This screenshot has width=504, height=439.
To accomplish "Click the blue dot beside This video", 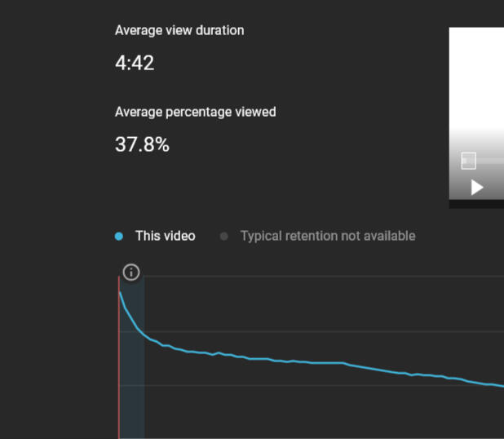I will [119, 237].
